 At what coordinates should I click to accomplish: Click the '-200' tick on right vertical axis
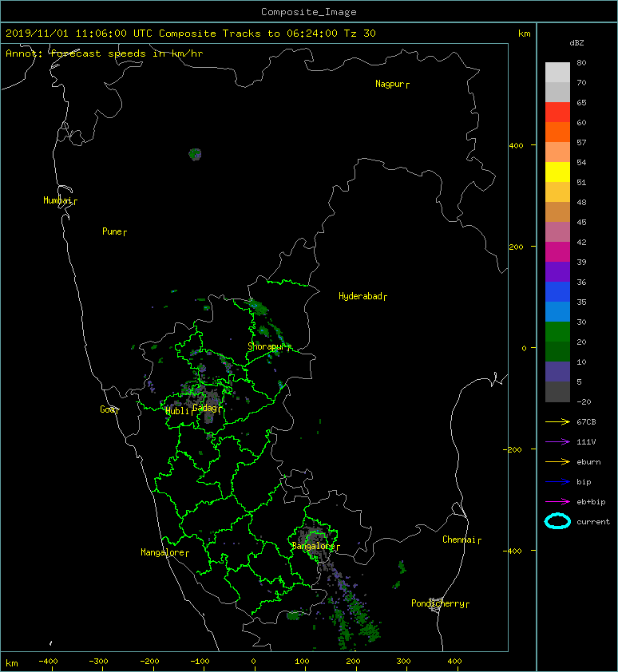pos(513,449)
